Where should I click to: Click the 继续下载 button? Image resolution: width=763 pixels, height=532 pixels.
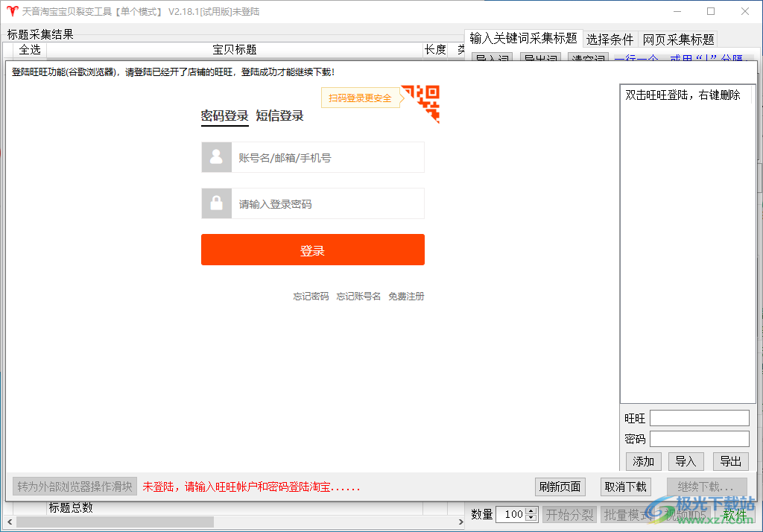tap(706, 487)
